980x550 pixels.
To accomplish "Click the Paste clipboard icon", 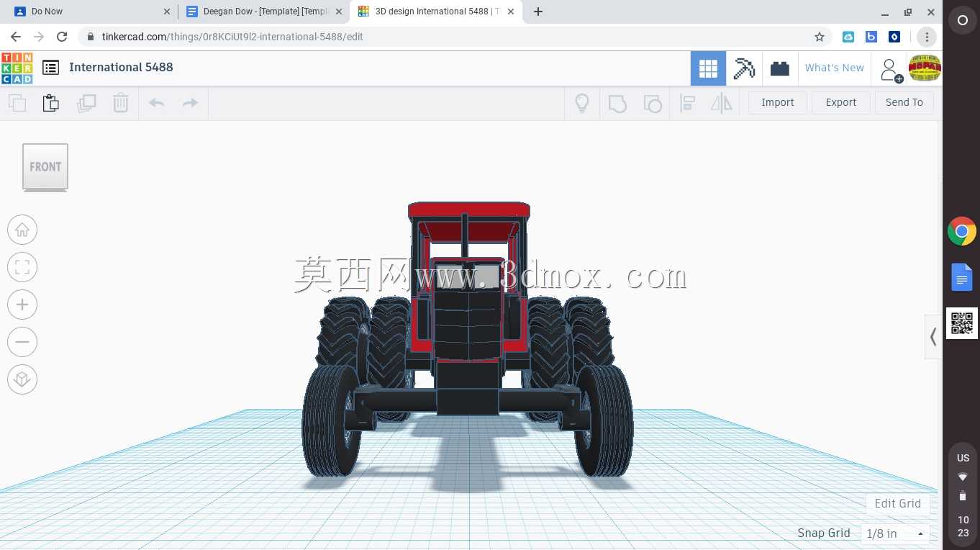I will (51, 103).
